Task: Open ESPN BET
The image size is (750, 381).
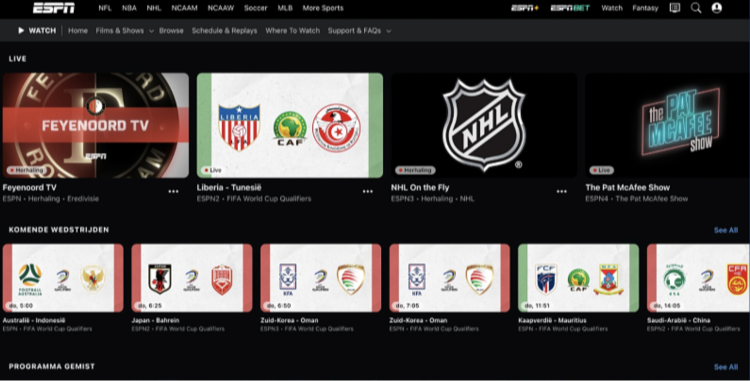Action: pos(570,8)
